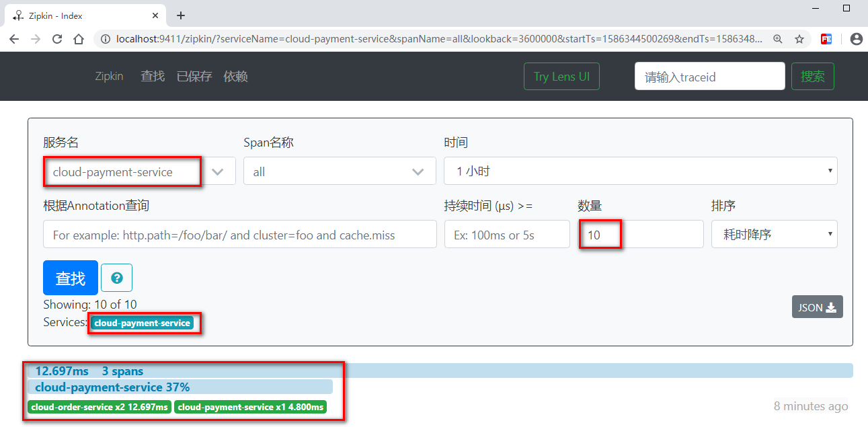Click cloud-order-service x2 12.697ms tag
The image size is (868, 427).
click(x=100, y=407)
